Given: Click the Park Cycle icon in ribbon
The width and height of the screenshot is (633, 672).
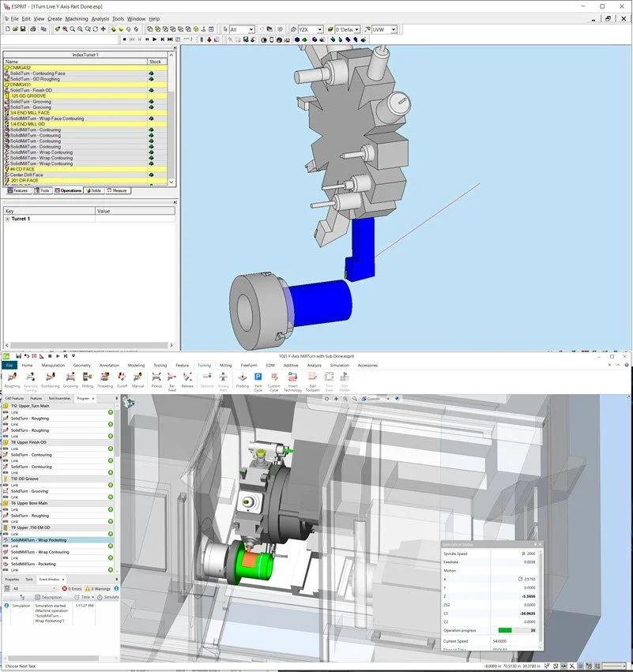Looking at the screenshot, I should 258,381.
